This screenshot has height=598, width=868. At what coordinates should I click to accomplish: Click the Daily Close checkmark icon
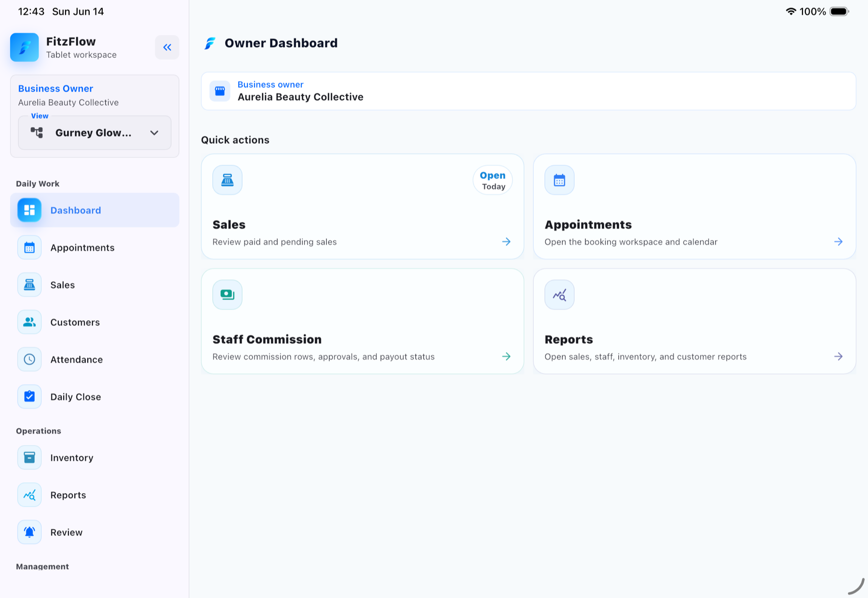[x=29, y=397]
